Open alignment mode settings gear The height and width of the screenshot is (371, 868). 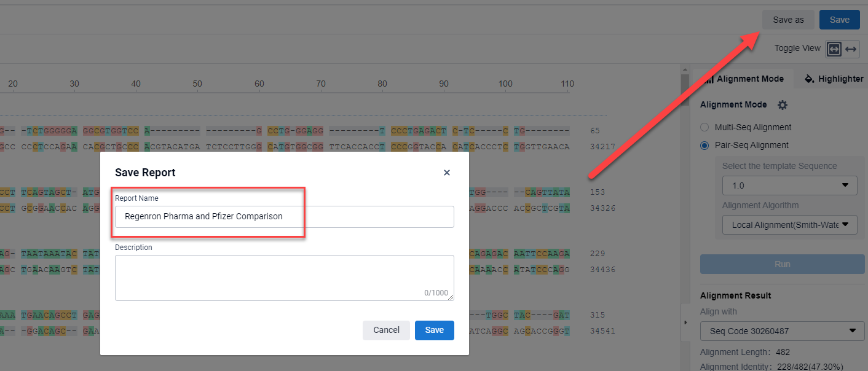pyautogui.click(x=782, y=105)
